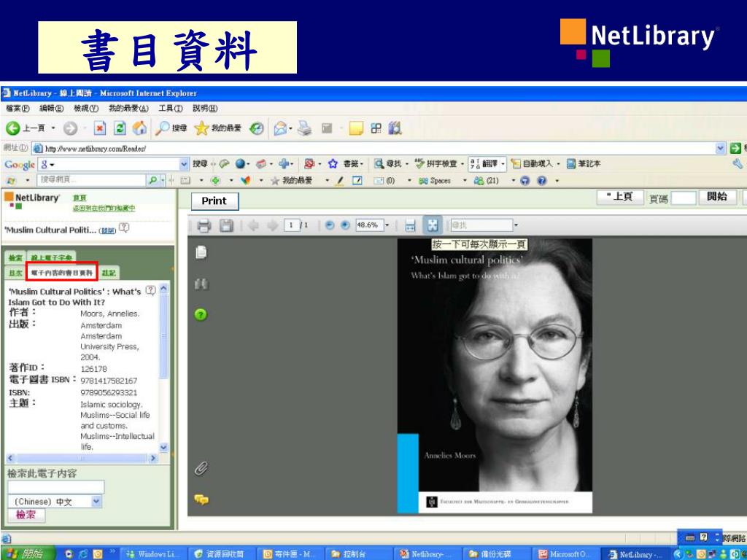Zoom out with minus circle icon
The width and height of the screenshot is (747, 560).
(x=329, y=225)
